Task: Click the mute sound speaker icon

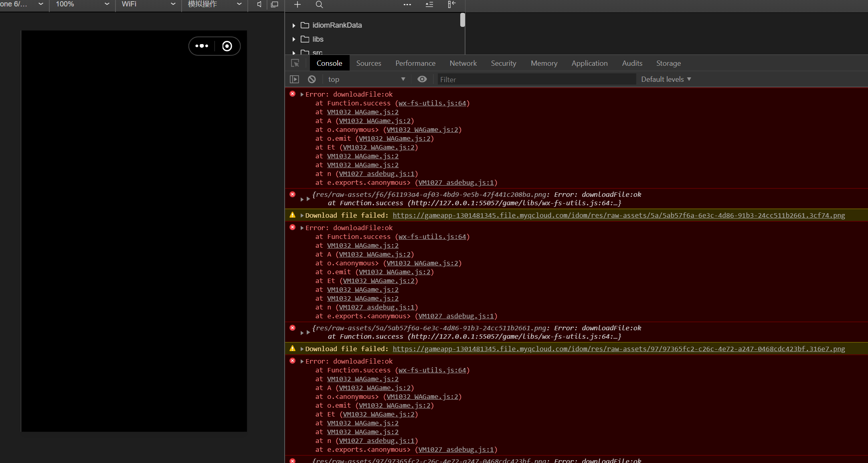Action: click(259, 4)
